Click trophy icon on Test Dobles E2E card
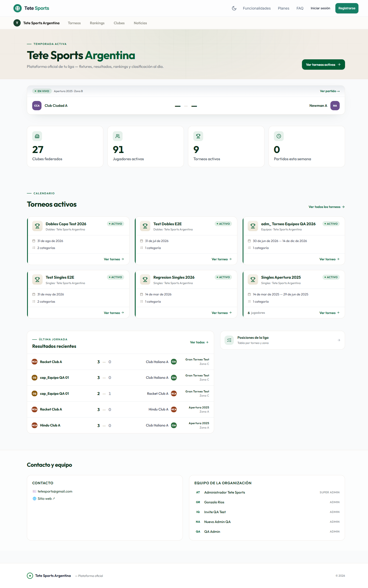The width and height of the screenshot is (368, 588). (x=145, y=226)
